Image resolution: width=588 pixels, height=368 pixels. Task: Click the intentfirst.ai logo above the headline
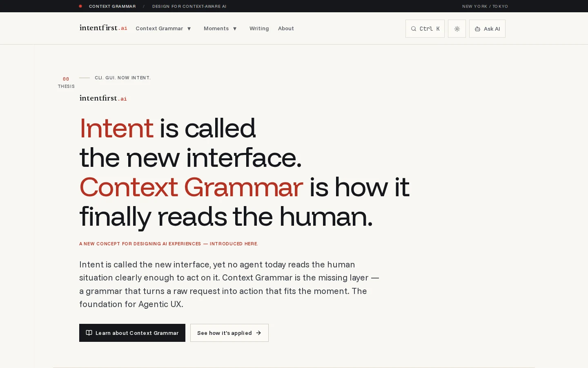coord(103,98)
